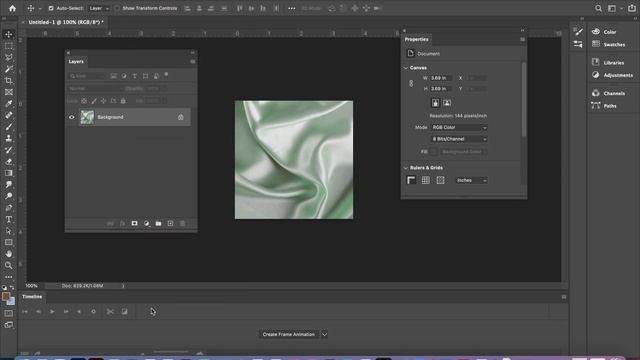The image size is (640, 360).
Task: Click the delete layer trash icon
Action: pyautogui.click(x=182, y=224)
